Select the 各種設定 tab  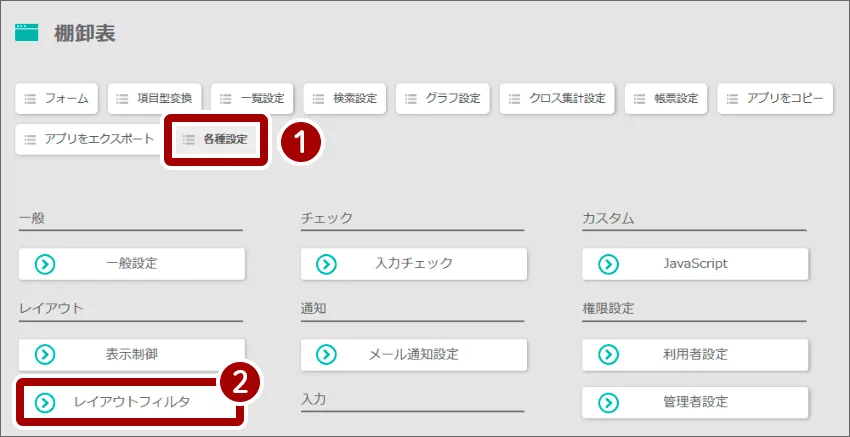pos(216,140)
